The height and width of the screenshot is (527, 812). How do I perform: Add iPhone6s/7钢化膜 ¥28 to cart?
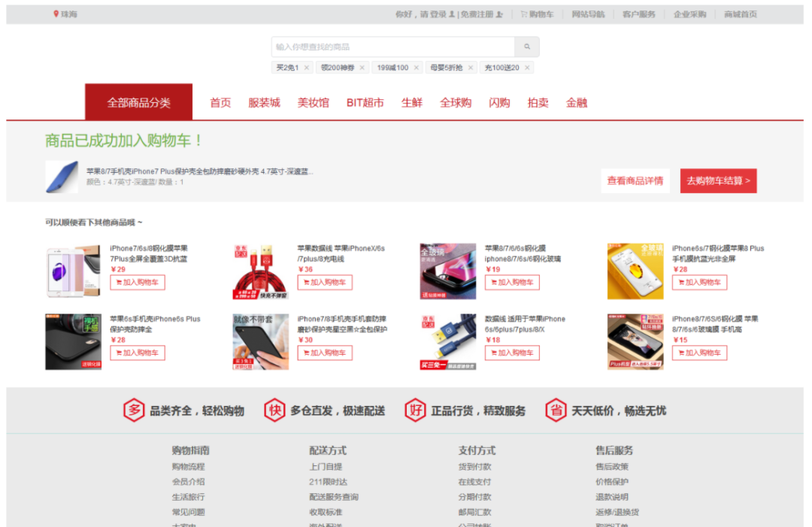(700, 283)
